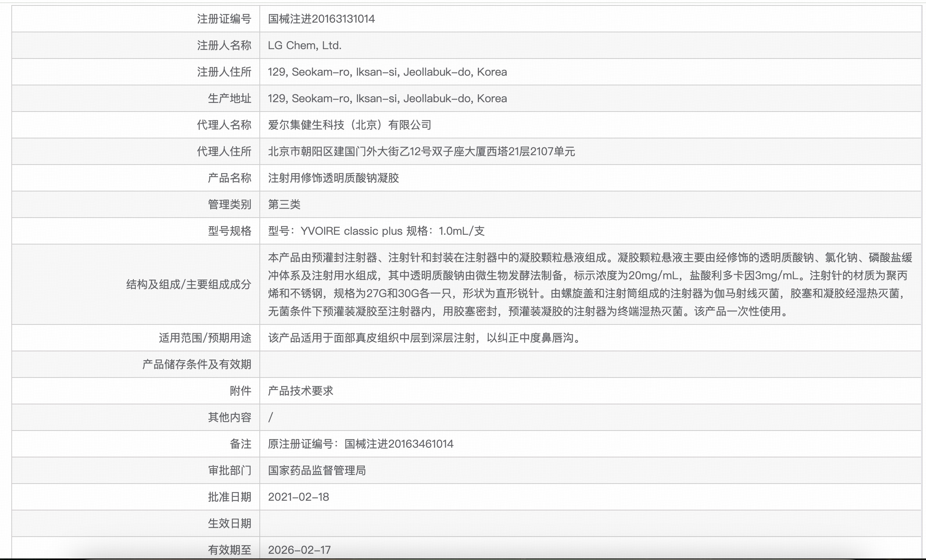Image resolution: width=926 pixels, height=560 pixels.
Task: Click the 注册人住所 address value
Action: click(387, 72)
